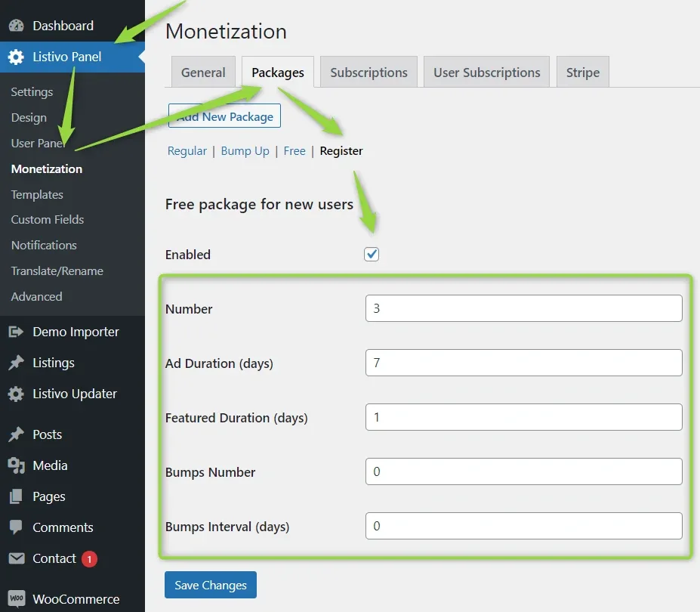This screenshot has width=700, height=612.
Task: Click the Posts pin icon
Action: pos(17,434)
